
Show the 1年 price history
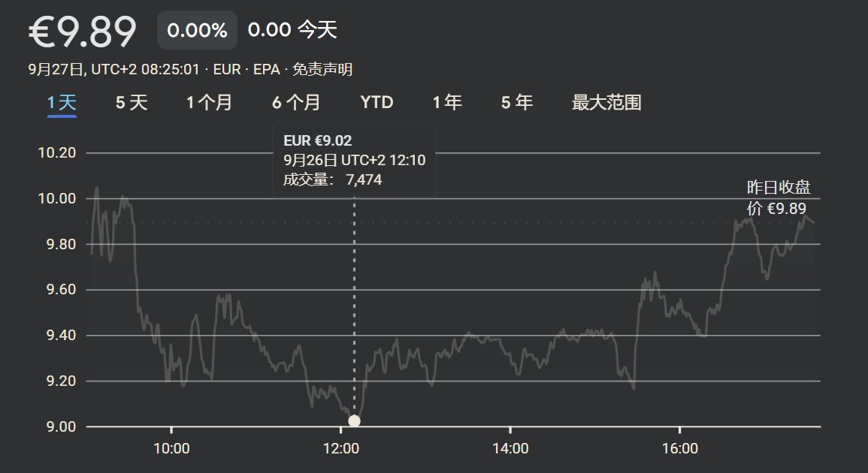pos(447,103)
